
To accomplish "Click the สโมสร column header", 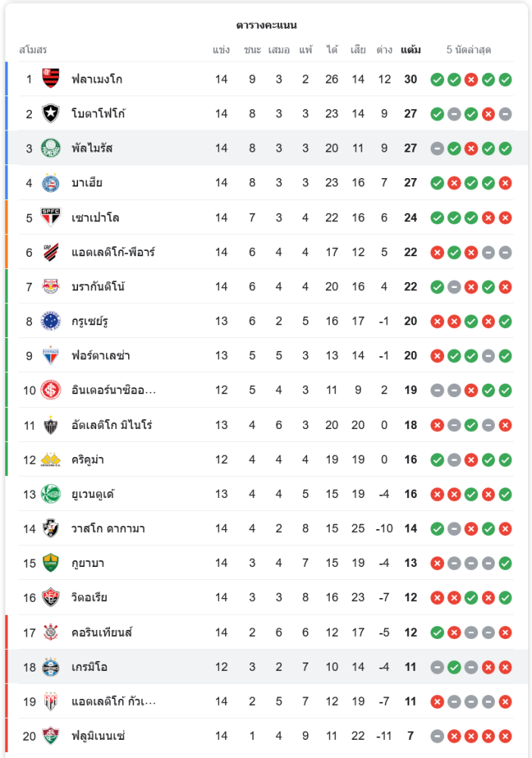I will point(33,50).
